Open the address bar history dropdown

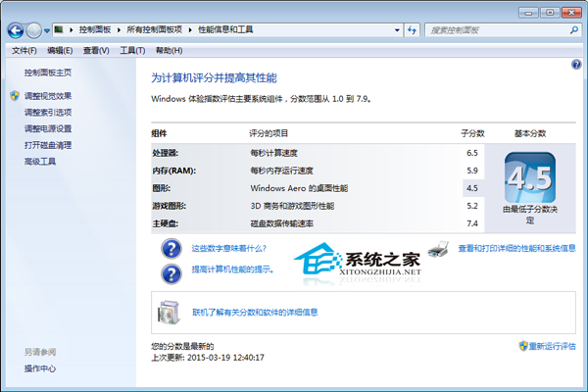(397, 30)
